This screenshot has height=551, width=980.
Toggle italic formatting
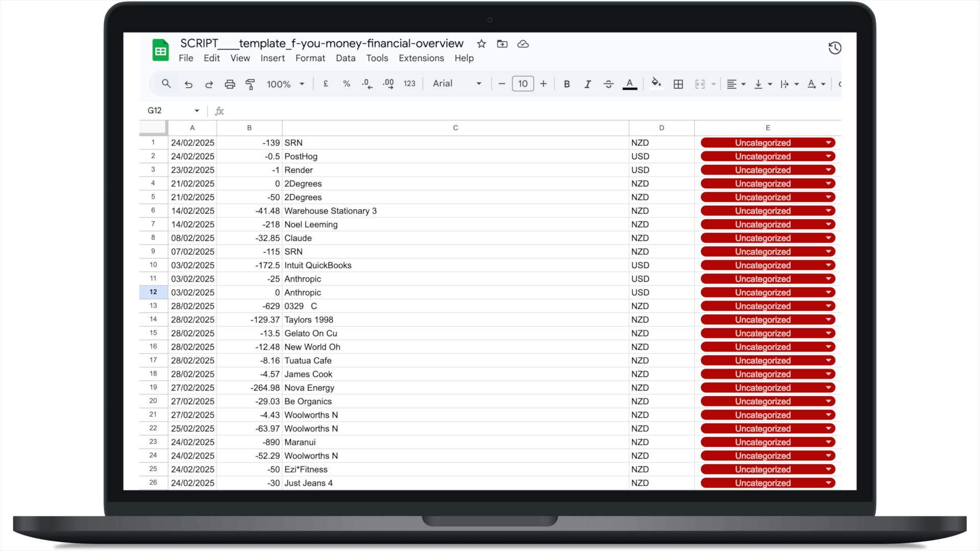(x=587, y=84)
